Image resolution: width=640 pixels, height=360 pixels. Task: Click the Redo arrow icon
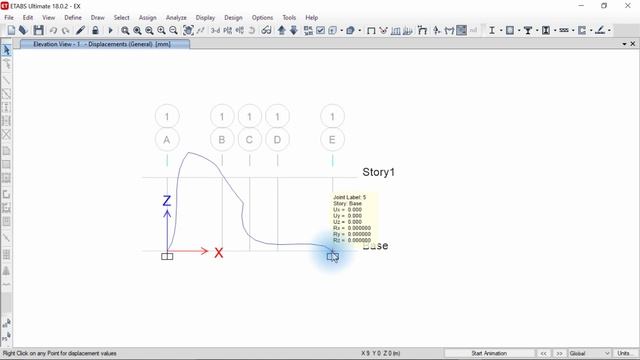(65, 31)
